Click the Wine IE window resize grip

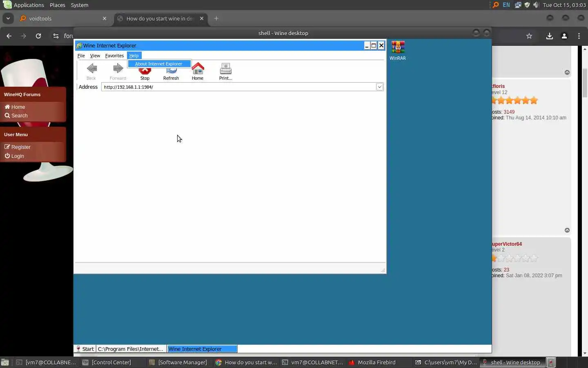(x=383, y=270)
